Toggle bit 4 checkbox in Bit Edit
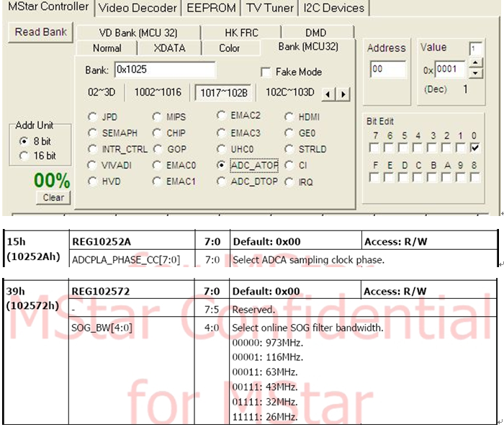Image resolution: width=504 pixels, height=427 pixels. tap(418, 148)
